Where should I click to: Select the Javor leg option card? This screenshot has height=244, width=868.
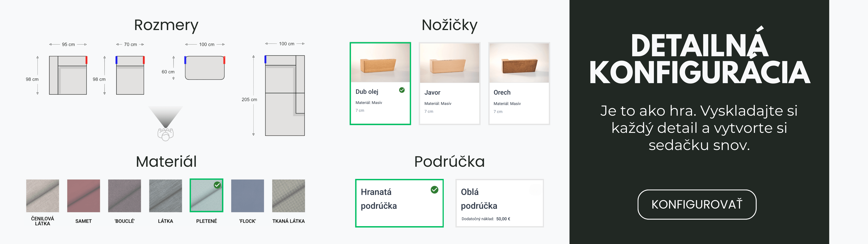pyautogui.click(x=449, y=84)
